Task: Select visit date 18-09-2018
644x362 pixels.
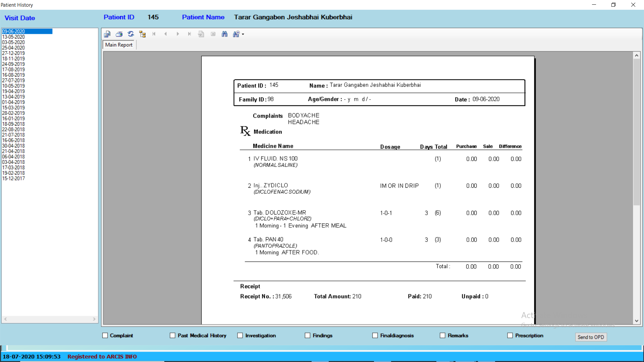Action: coord(14,124)
